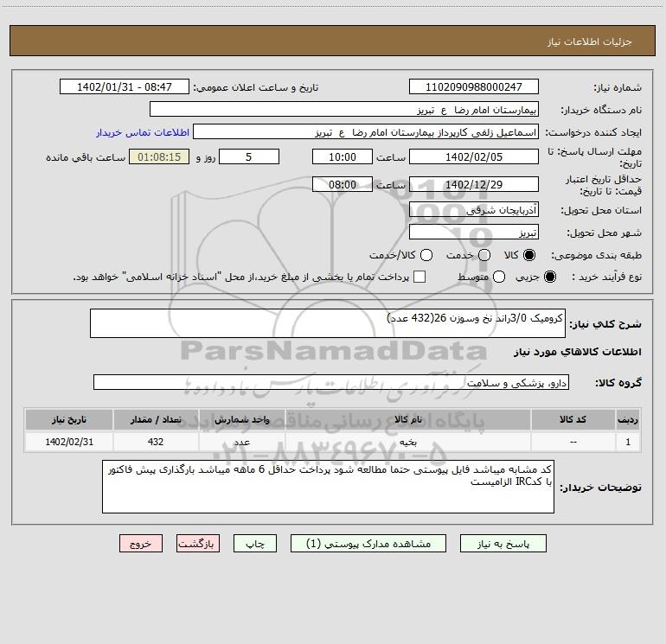Select the متوسط purchase type radio
This screenshot has height=644, width=666.
(x=499, y=277)
